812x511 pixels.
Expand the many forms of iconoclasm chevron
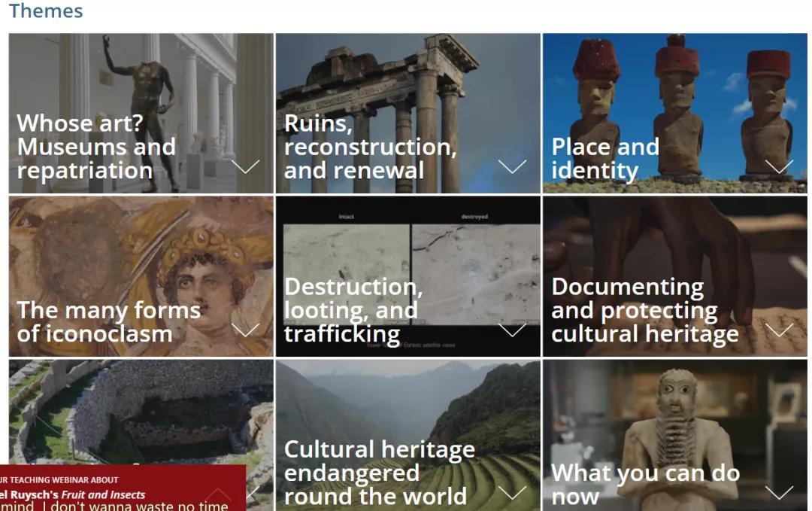[245, 330]
